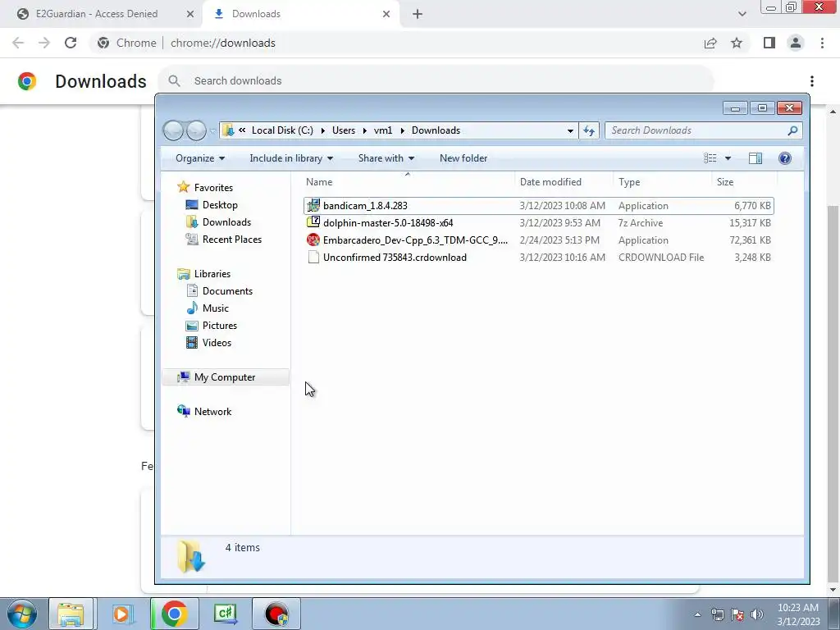Image resolution: width=840 pixels, height=630 pixels.
Task: Bookmark this page with the star icon
Action: pyautogui.click(x=737, y=43)
